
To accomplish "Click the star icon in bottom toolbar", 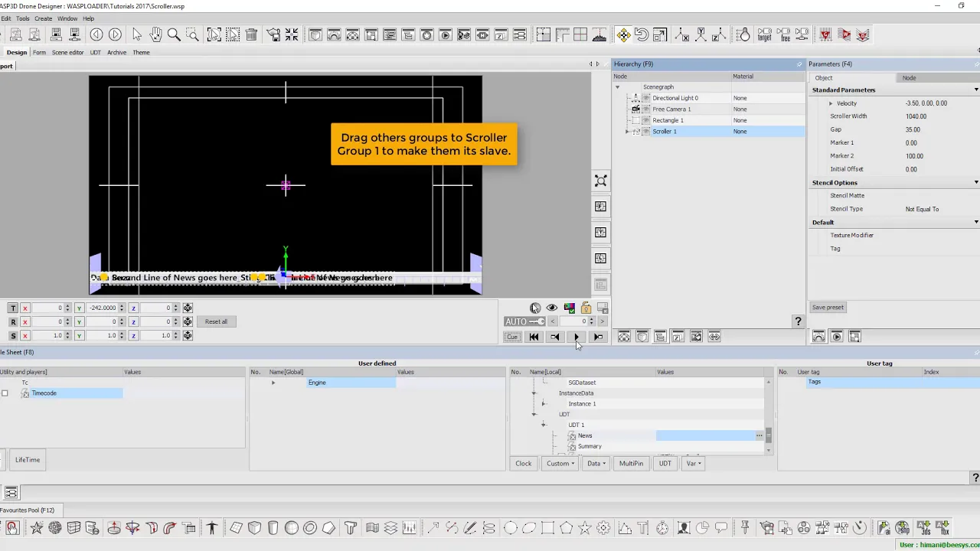I will (36, 527).
